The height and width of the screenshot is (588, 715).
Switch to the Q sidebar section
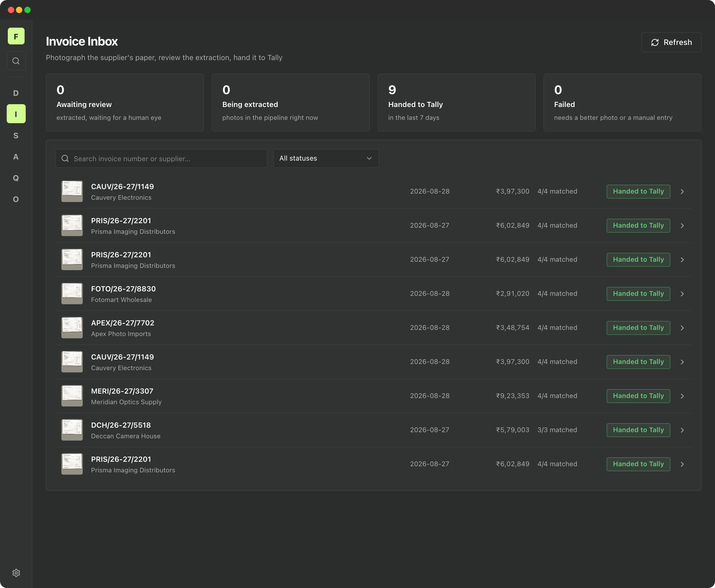[16, 178]
